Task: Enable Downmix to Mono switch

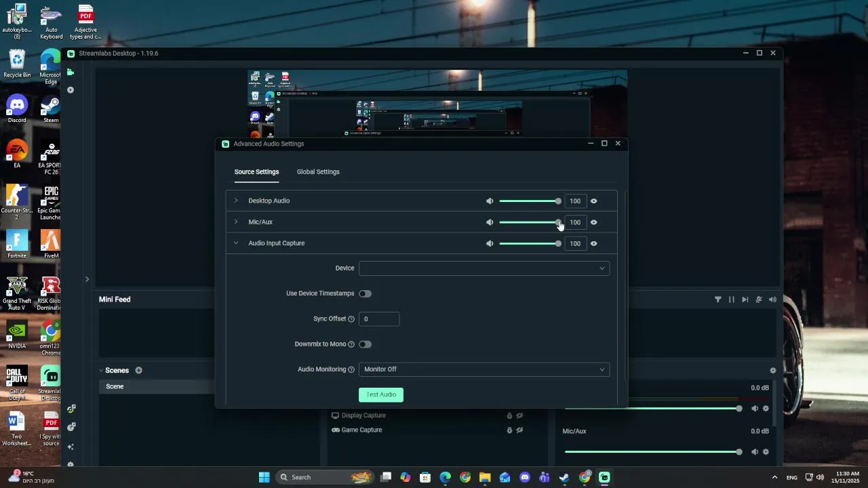Action: [x=365, y=344]
